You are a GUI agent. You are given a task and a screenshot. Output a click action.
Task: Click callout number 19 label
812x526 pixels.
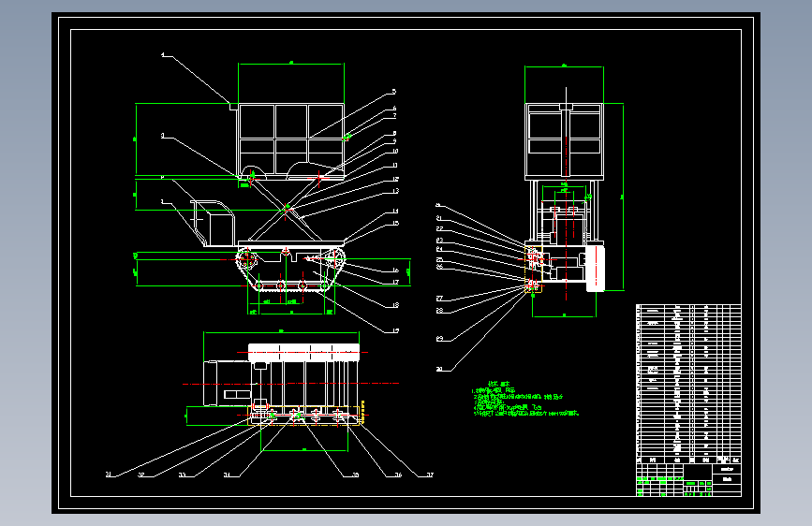[395, 330]
